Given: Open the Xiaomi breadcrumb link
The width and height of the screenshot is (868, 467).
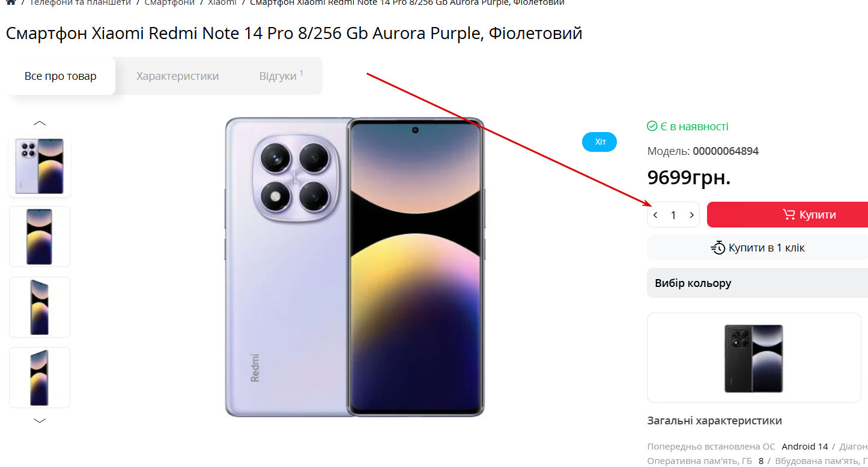Looking at the screenshot, I should click(222, 2).
